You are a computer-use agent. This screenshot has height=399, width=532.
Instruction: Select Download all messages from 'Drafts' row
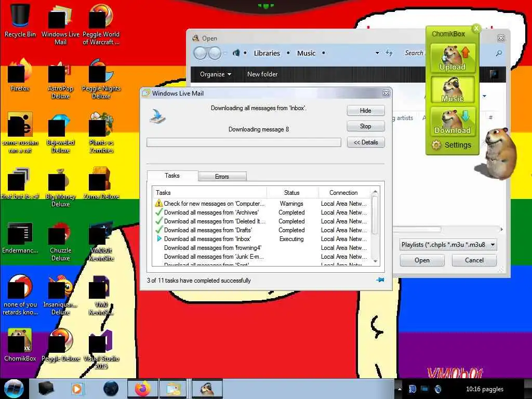click(262, 230)
